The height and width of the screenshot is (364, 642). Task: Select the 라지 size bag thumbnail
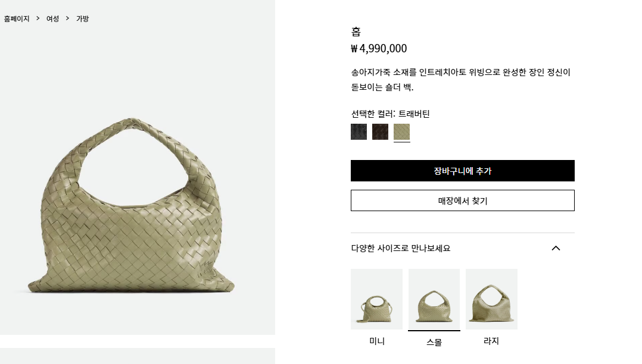click(491, 299)
